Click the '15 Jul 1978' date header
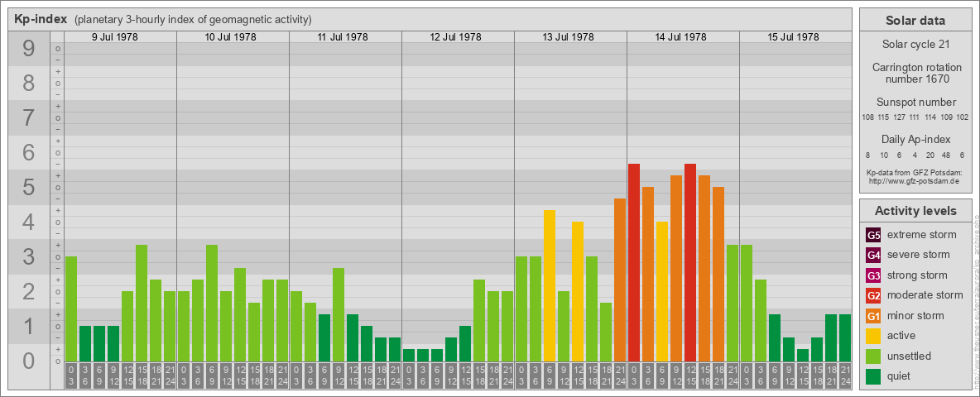Screen dimensions: 980x397 (x=793, y=37)
